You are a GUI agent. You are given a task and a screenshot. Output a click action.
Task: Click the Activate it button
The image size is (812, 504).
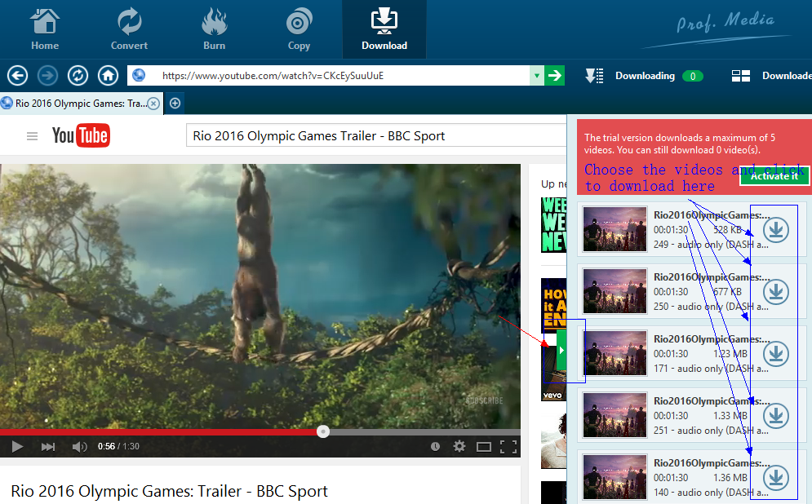[x=774, y=176]
